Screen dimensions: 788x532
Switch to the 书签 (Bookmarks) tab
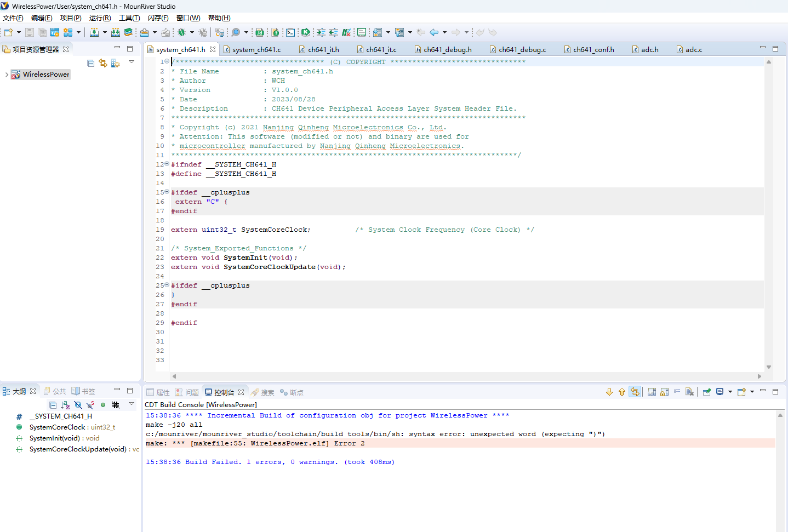point(83,391)
